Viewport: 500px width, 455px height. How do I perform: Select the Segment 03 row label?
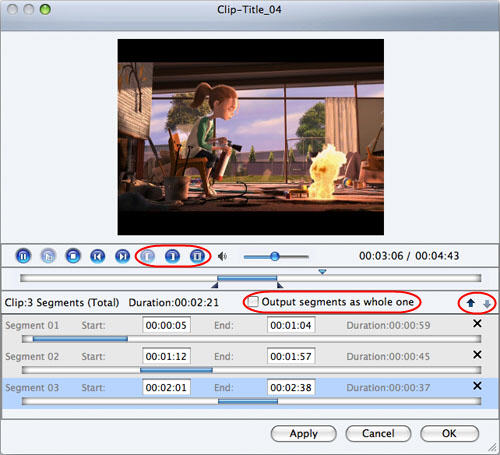tap(32, 388)
